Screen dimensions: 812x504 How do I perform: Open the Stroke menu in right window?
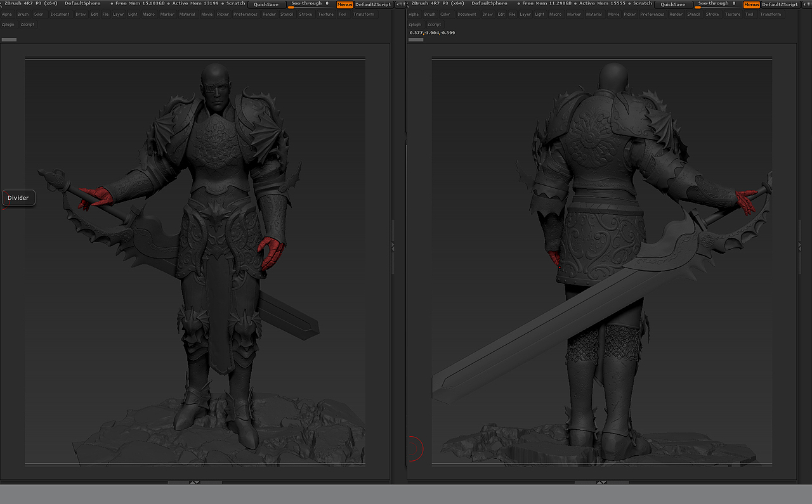pos(712,14)
